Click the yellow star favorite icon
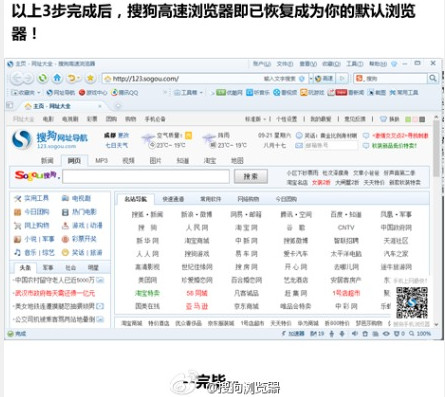Screen dimensions: 445x397 (x=90, y=78)
